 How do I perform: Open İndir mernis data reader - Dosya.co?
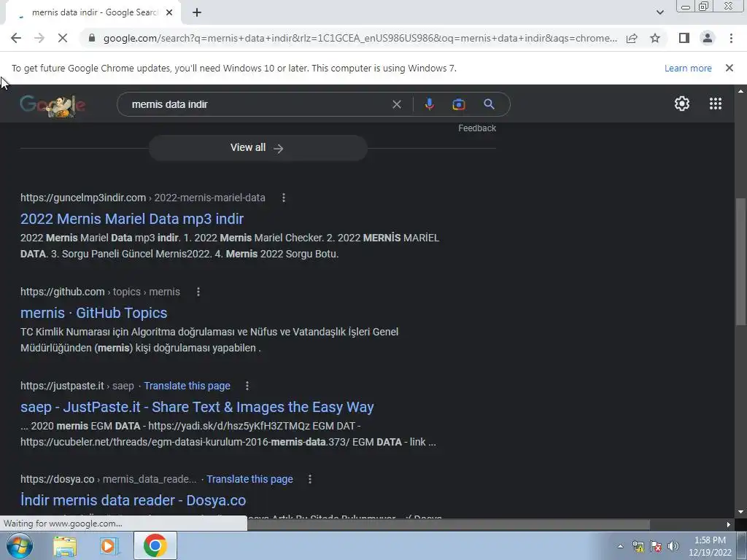(133, 500)
